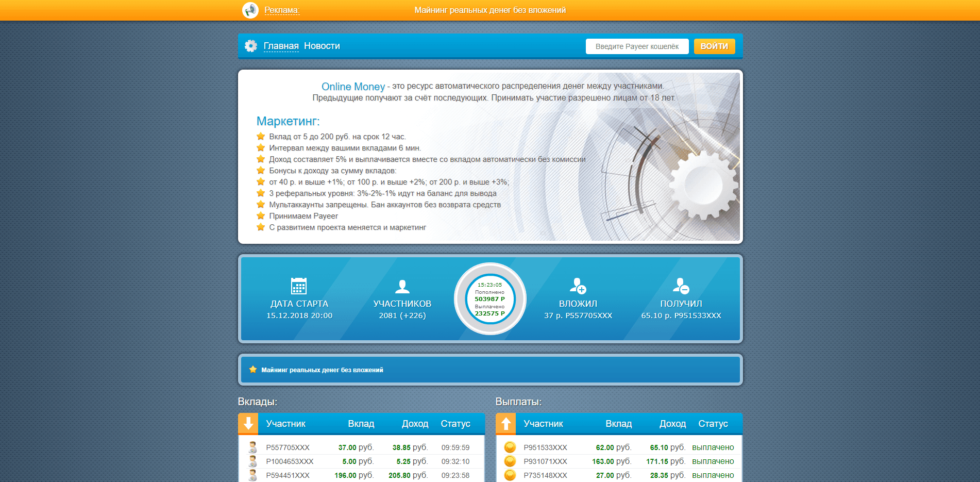Image resolution: width=980 pixels, height=482 pixels.
Task: Select the calendar icon above ДАТА СТАРТА
Action: click(x=298, y=287)
